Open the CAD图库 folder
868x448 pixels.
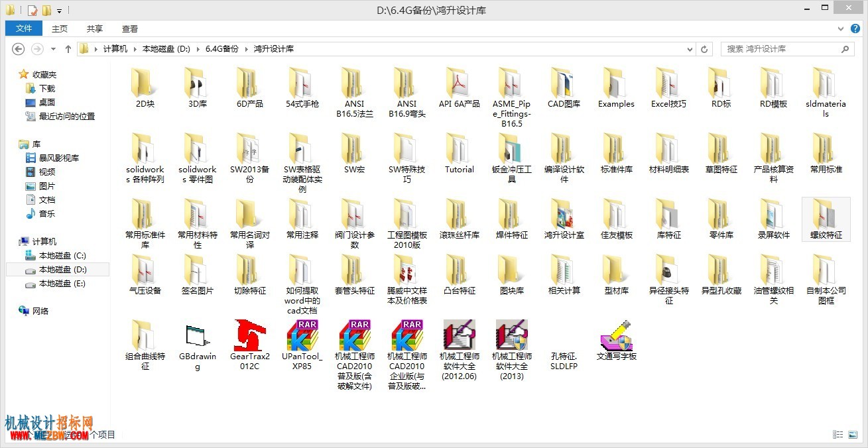pyautogui.click(x=564, y=83)
